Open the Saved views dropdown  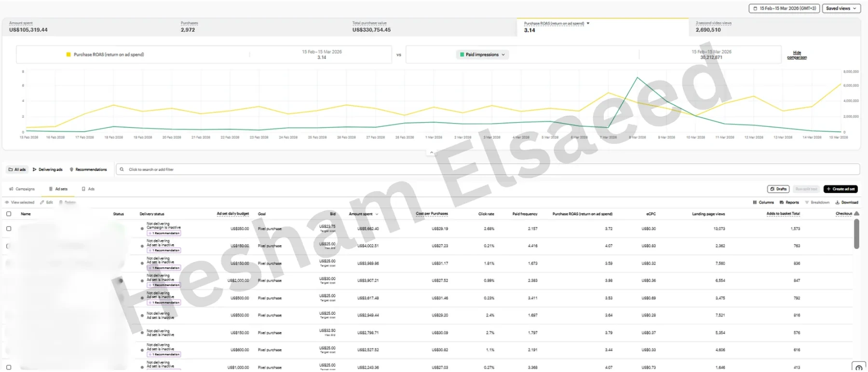[x=841, y=8]
